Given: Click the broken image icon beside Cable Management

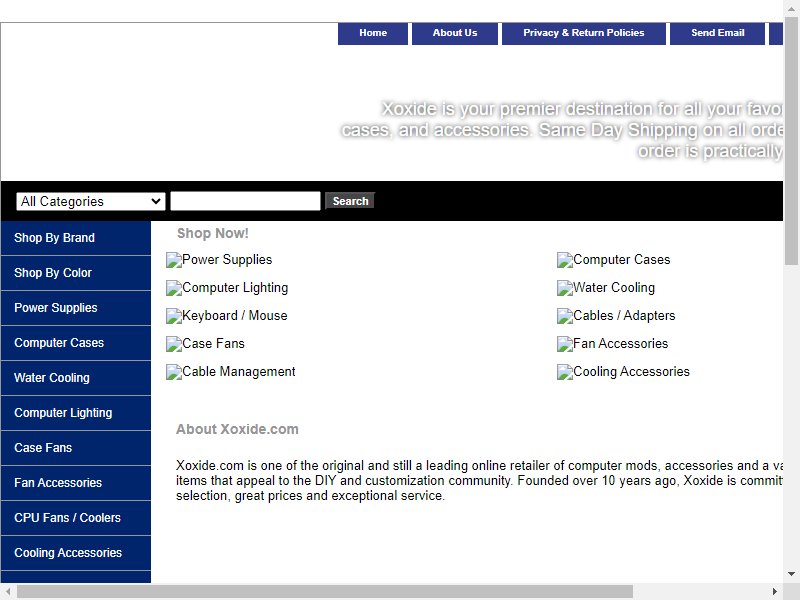Looking at the screenshot, I should pos(173,372).
